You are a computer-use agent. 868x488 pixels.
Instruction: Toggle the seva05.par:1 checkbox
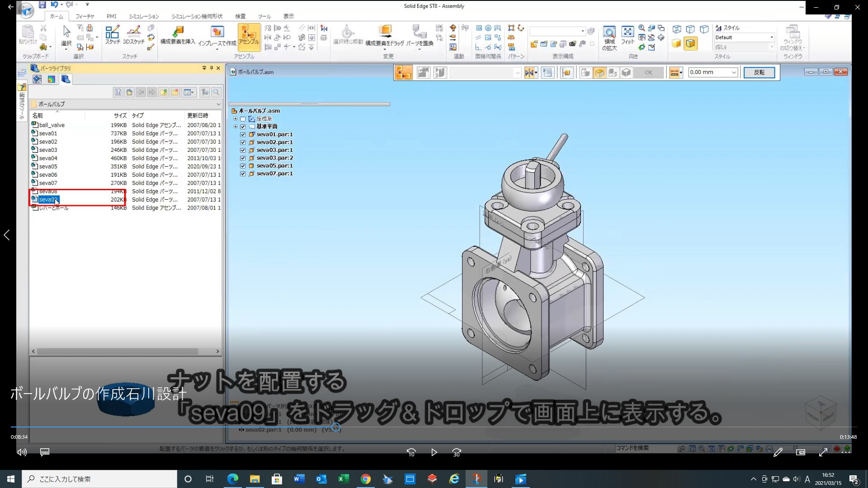point(243,166)
